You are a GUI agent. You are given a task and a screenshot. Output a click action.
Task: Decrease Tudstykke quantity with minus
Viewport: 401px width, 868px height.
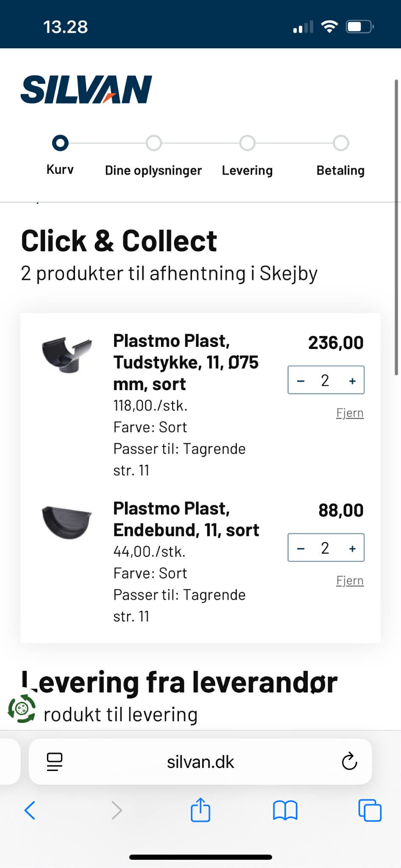(301, 381)
